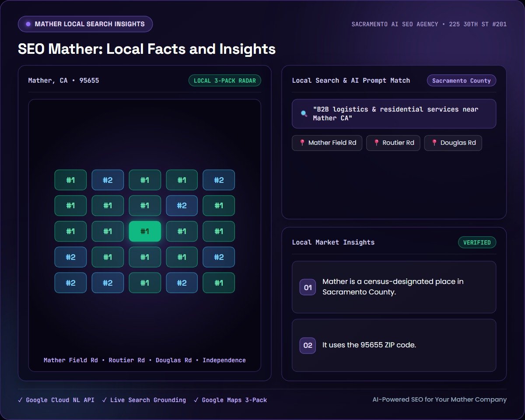
Task: Click the Live Search Grounding footer text
Action: tap(148, 400)
